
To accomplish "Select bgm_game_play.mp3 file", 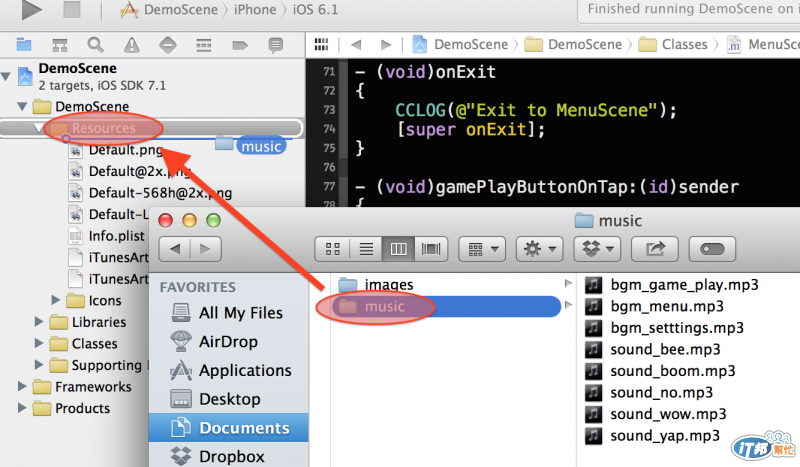I will coord(672,285).
